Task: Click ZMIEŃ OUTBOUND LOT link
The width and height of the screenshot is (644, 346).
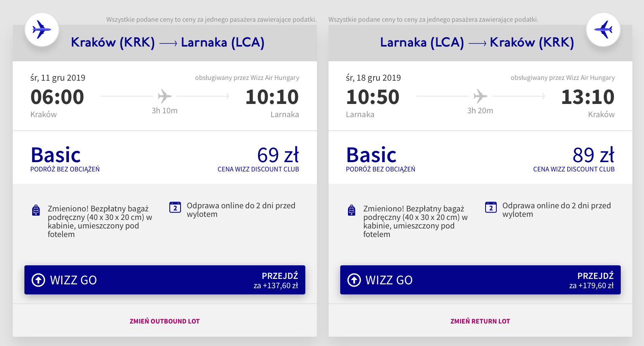Action: tap(165, 321)
